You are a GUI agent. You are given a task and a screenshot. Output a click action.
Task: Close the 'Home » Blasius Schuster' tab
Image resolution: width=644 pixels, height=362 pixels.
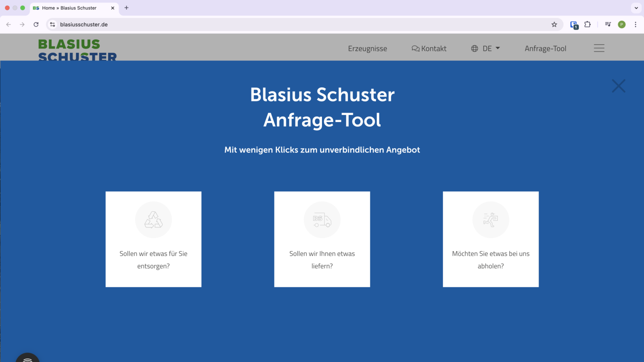click(113, 8)
